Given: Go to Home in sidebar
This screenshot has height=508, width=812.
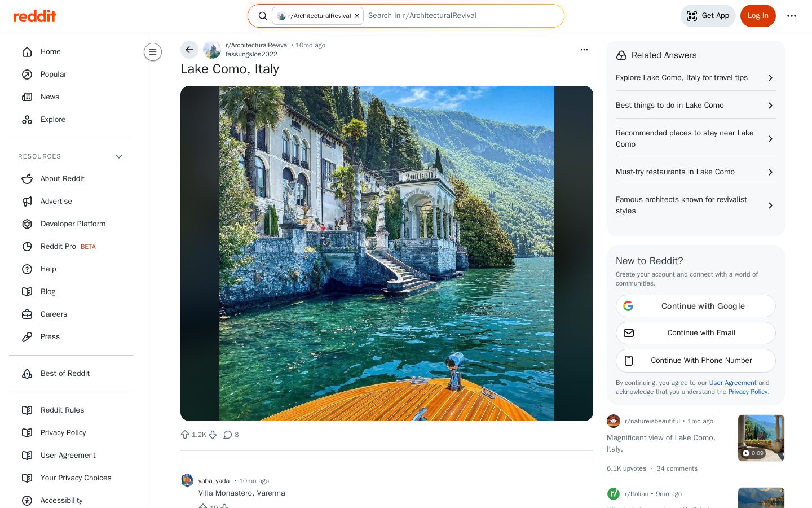Looking at the screenshot, I should click(71, 51).
